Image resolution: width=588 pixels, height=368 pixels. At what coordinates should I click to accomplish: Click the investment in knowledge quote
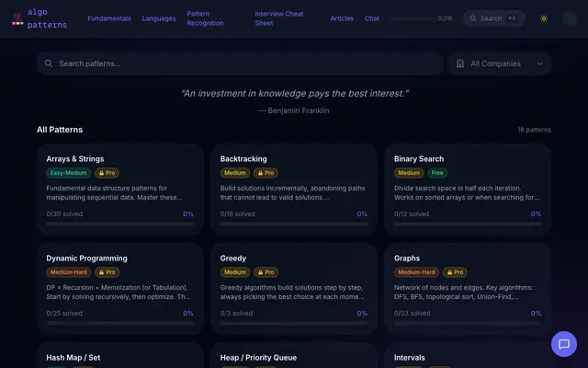pyautogui.click(x=294, y=94)
